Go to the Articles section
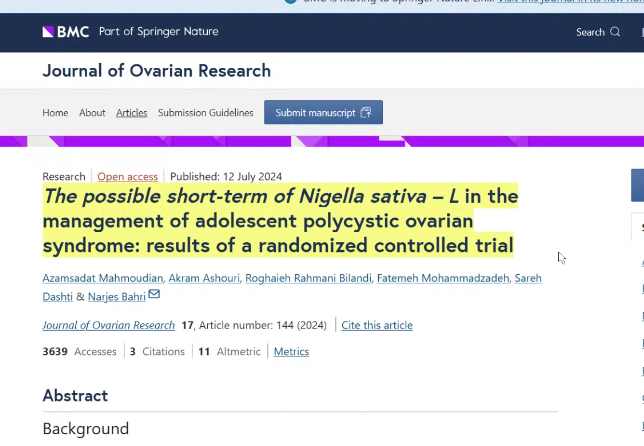Viewport: 644px width, 446px height. click(x=131, y=113)
